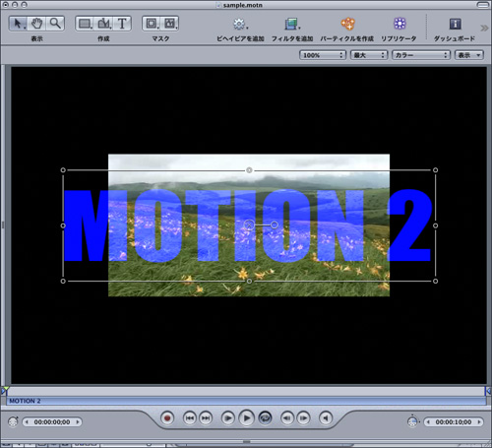Click the play range Out marker
This screenshot has height=448, width=492.
coord(488,391)
